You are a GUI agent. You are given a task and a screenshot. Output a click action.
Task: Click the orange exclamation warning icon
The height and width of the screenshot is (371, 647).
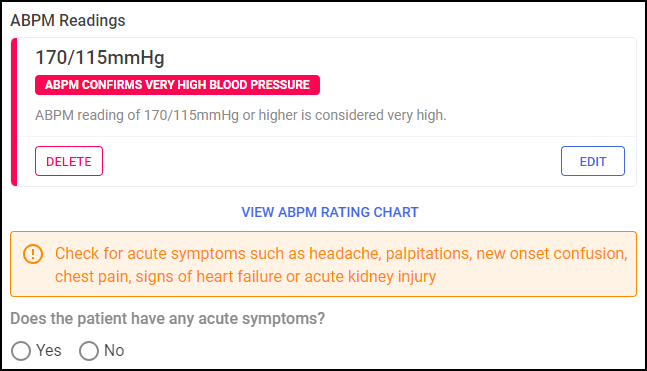(x=33, y=254)
